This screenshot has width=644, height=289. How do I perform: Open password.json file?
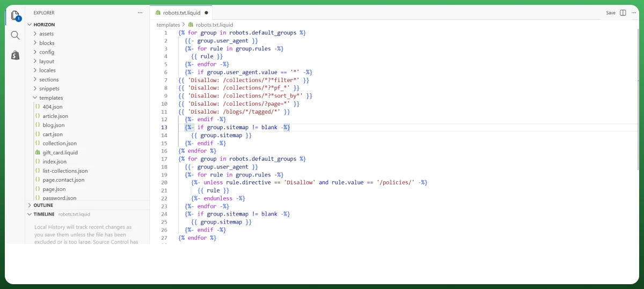59,198
